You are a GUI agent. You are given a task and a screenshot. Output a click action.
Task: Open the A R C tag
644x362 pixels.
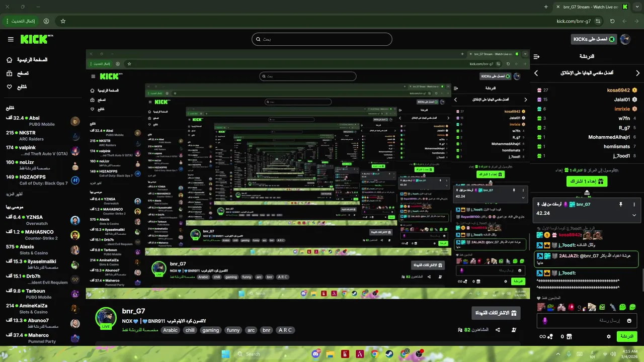click(x=285, y=330)
